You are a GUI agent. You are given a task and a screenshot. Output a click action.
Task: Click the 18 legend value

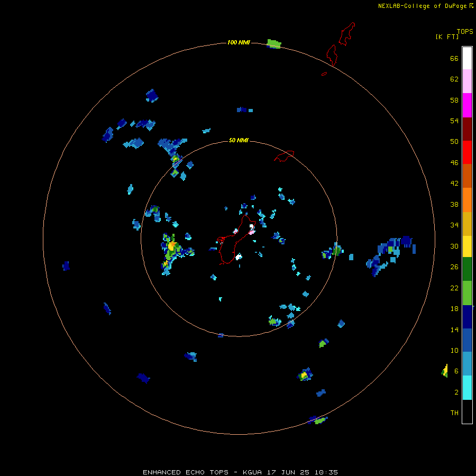point(454,309)
